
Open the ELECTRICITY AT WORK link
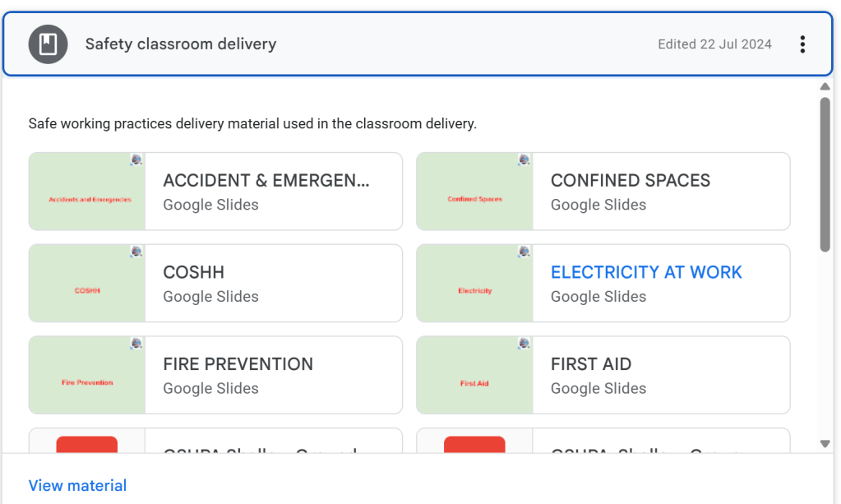[646, 273]
